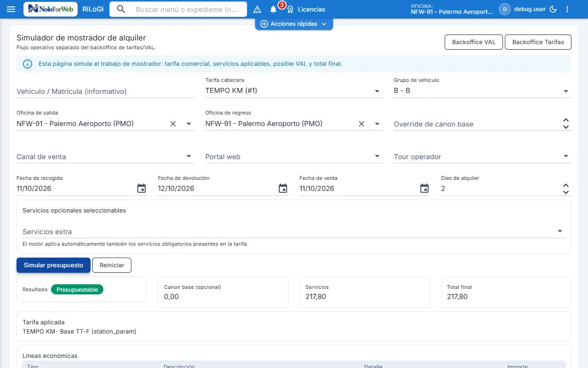Click Simular presupuesto button

pyautogui.click(x=53, y=265)
